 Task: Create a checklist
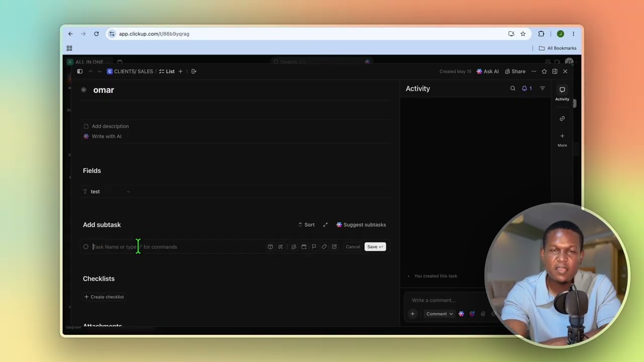104,297
